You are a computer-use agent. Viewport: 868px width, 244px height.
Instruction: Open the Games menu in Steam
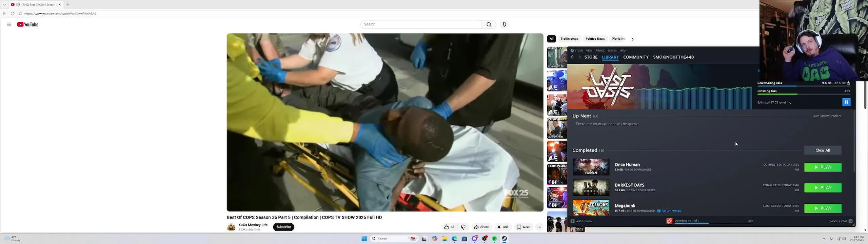point(612,50)
